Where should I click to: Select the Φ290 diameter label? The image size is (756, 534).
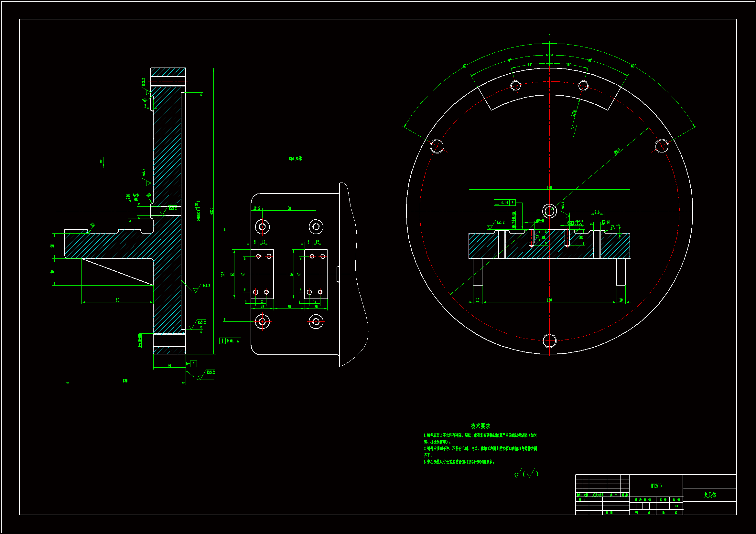click(617, 152)
